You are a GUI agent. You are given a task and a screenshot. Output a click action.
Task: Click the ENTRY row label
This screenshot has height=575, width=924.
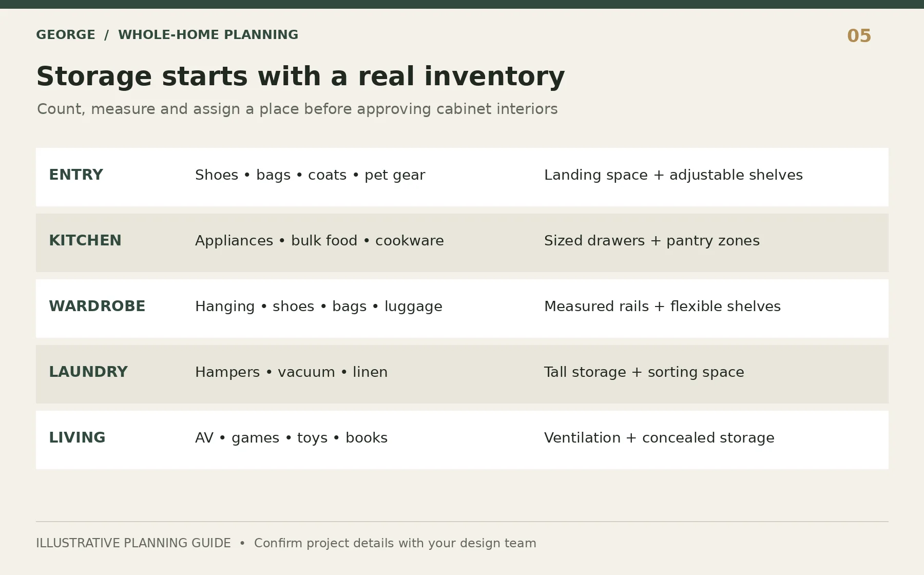tap(76, 175)
